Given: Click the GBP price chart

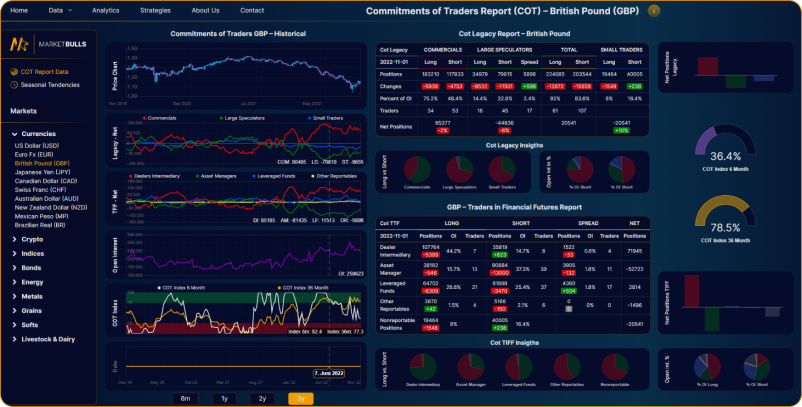Looking at the screenshot, I should [x=243, y=75].
